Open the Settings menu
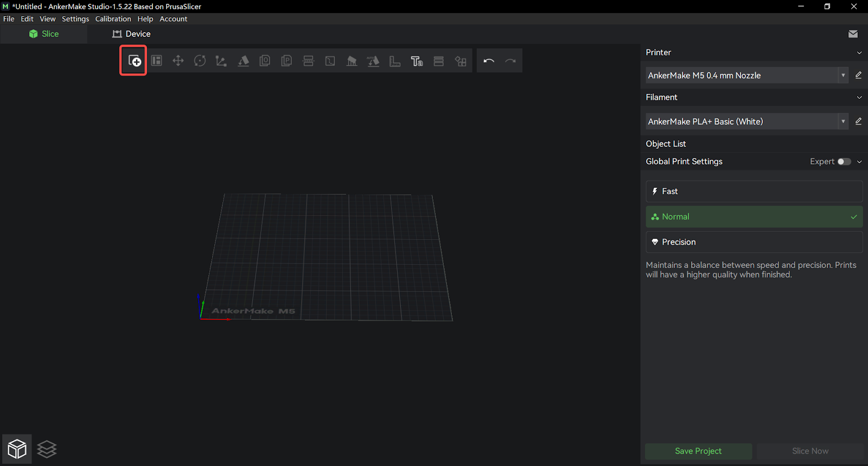The width and height of the screenshot is (868, 466). coord(75,18)
